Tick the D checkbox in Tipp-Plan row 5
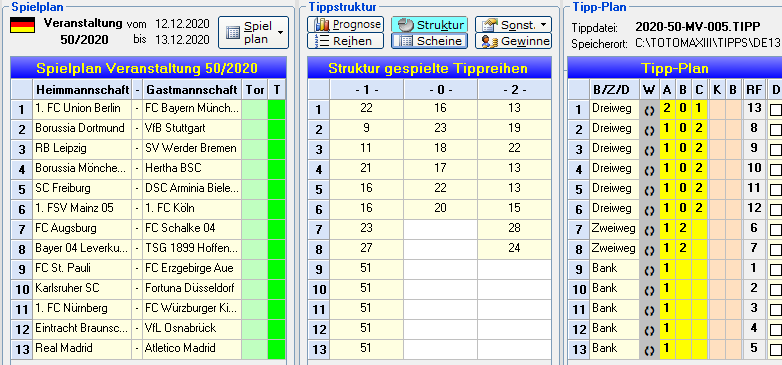Screen dimensions: 782x365 click(776, 189)
